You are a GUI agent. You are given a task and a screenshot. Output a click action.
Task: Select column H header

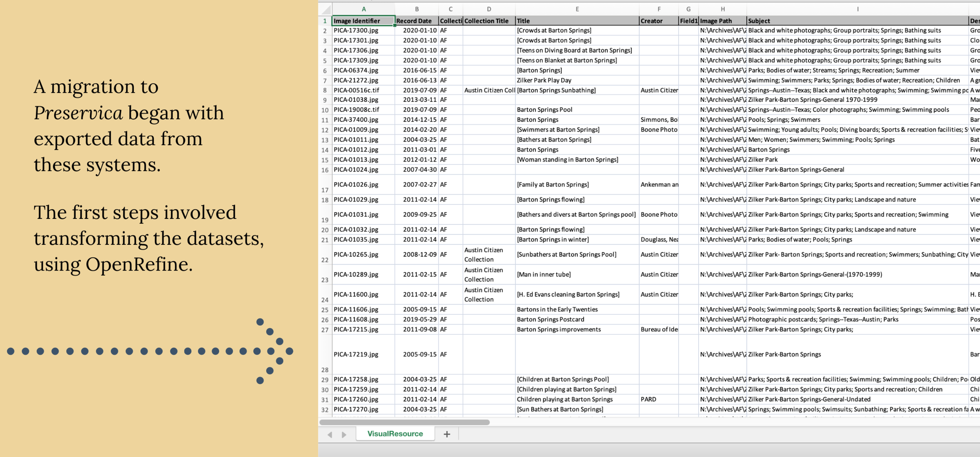[x=722, y=9]
